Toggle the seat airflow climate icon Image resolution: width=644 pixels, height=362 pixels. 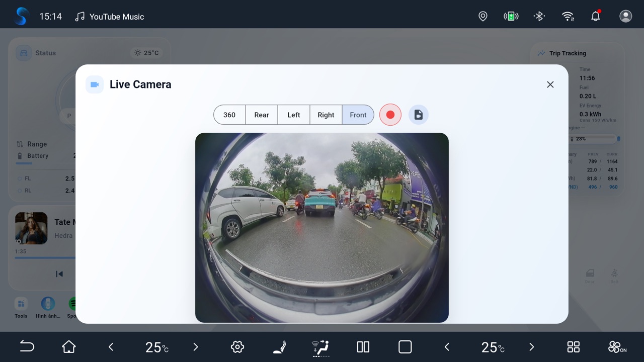(321, 347)
